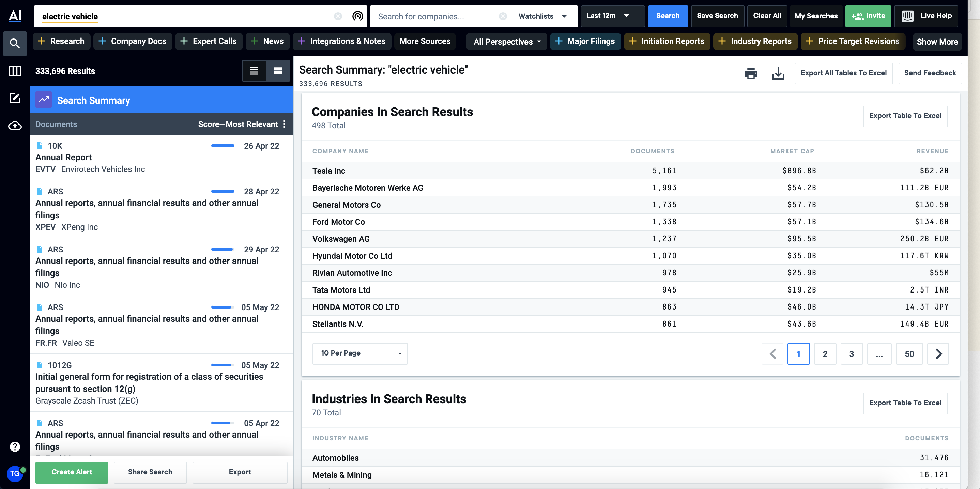
Task: Focus the Search for companies input
Action: coord(435,16)
